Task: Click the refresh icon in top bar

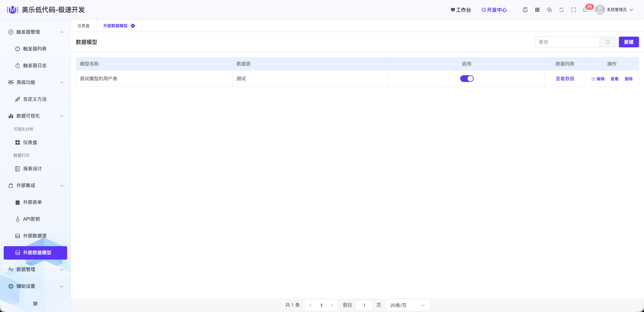Action: (561, 10)
